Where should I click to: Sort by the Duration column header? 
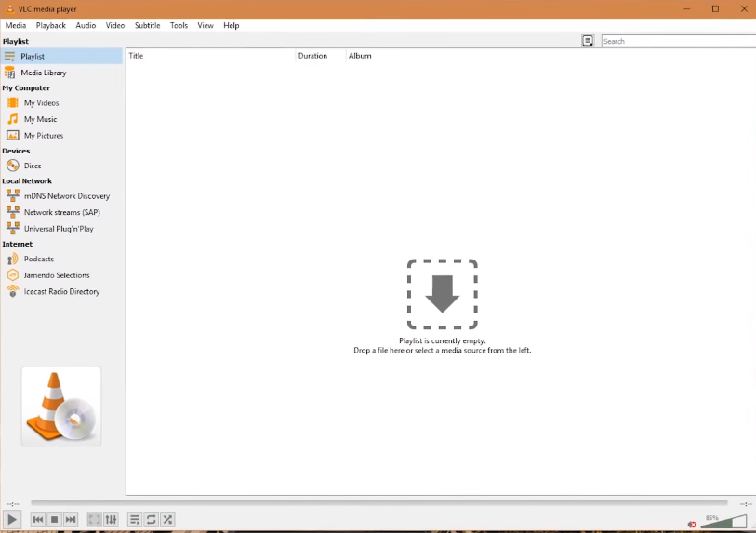coord(321,56)
